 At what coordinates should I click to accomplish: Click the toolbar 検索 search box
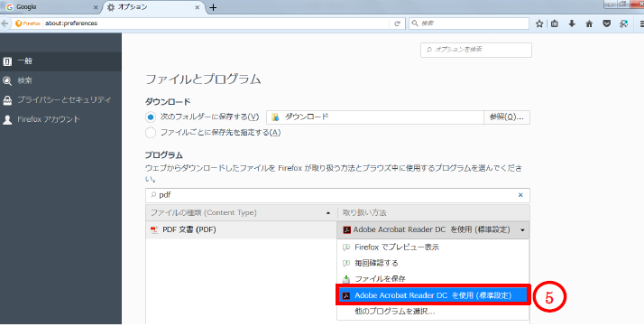click(469, 23)
